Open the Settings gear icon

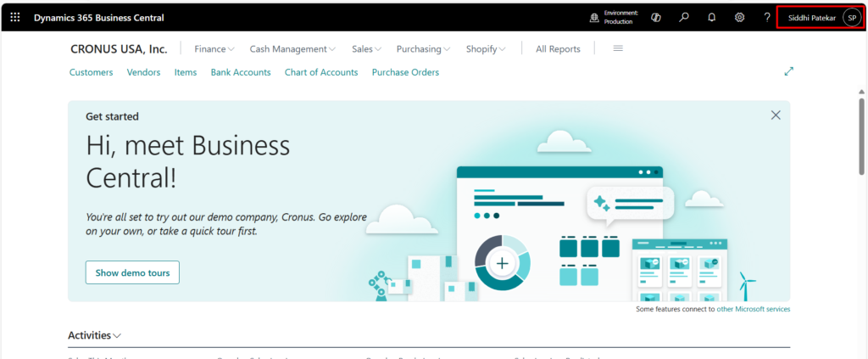point(739,18)
